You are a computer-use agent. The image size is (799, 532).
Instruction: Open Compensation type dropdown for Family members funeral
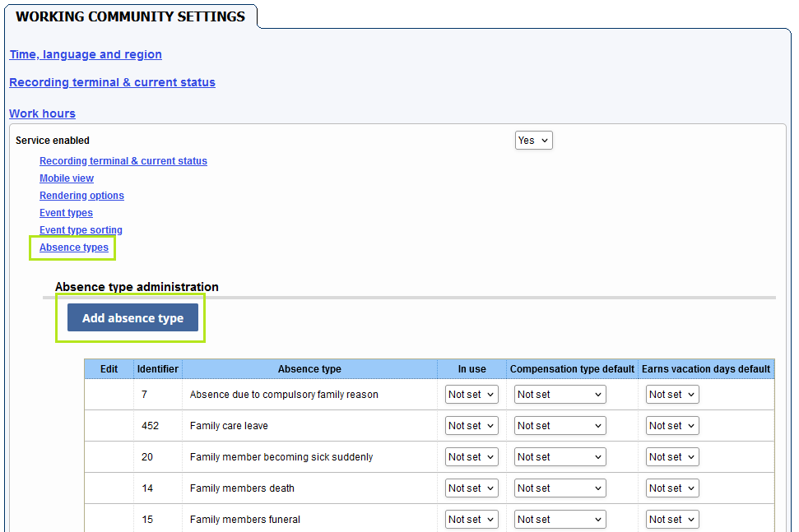click(x=560, y=520)
